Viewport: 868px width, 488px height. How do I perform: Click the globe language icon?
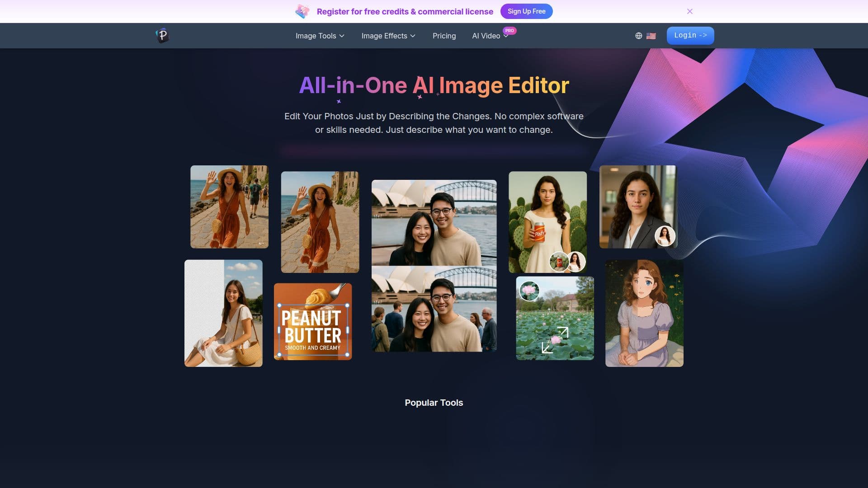(x=638, y=36)
